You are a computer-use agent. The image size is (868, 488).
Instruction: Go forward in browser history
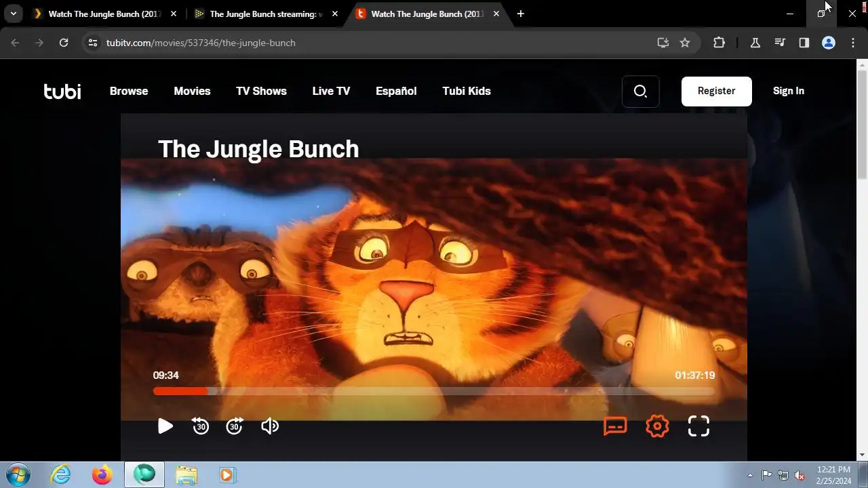point(39,43)
